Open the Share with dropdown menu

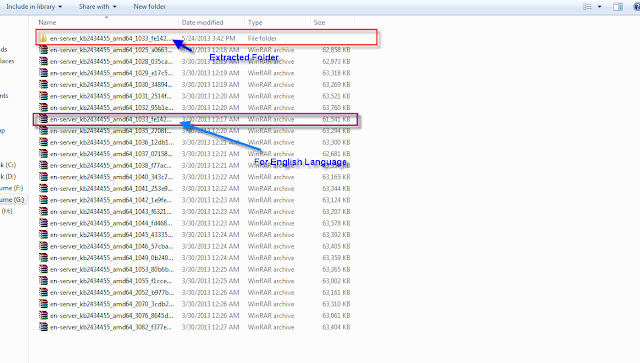click(98, 7)
